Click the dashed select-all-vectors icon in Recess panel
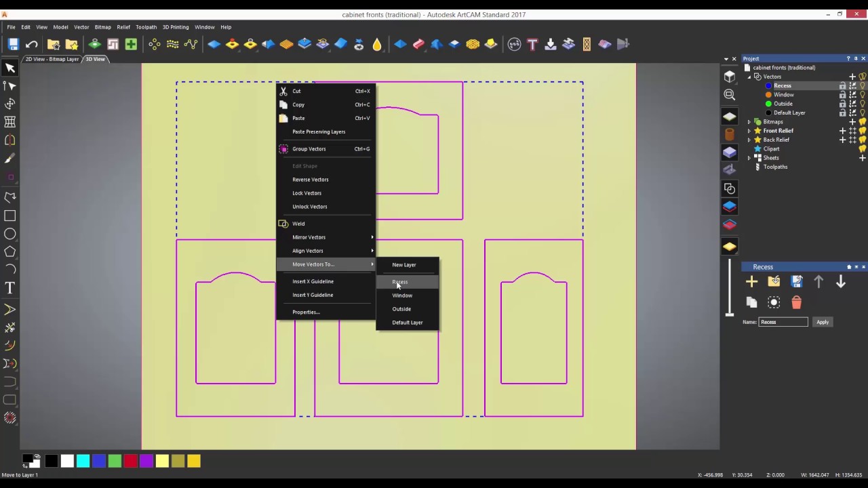868x488 pixels. (x=774, y=303)
